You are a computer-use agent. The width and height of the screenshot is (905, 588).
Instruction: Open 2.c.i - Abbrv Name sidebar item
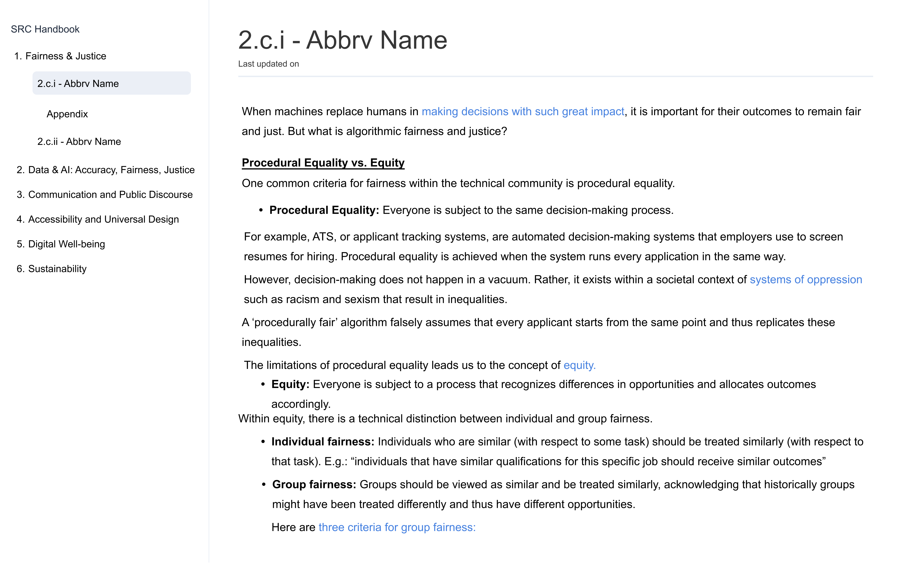111,83
